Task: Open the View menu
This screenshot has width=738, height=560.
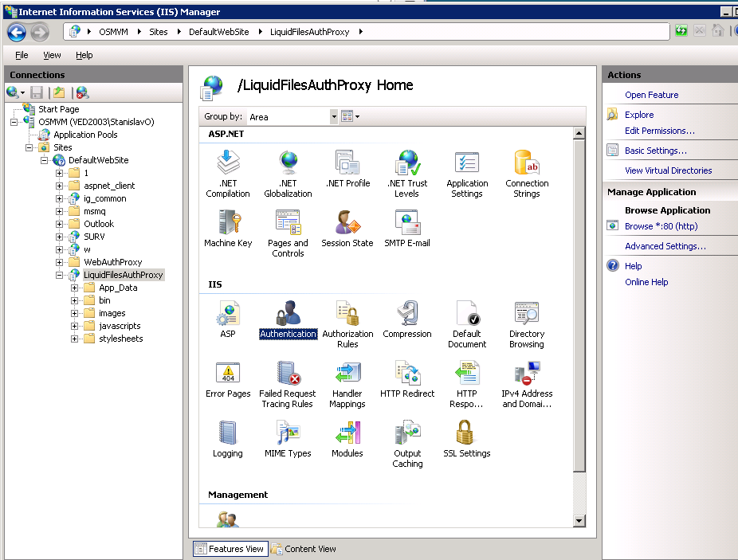Action: tap(52, 55)
